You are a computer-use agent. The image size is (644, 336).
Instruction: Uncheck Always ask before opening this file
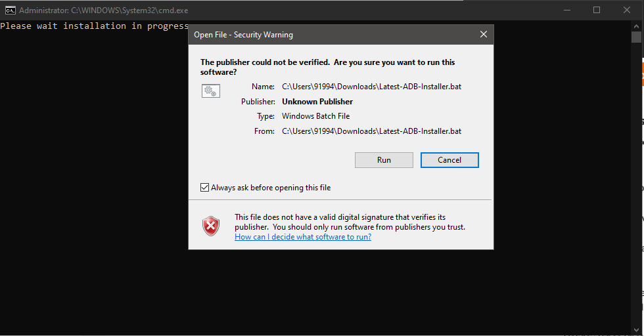[205, 188]
